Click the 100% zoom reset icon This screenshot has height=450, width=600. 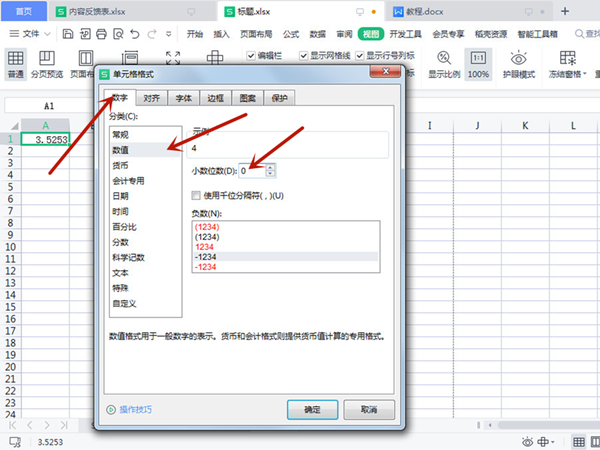tap(479, 59)
